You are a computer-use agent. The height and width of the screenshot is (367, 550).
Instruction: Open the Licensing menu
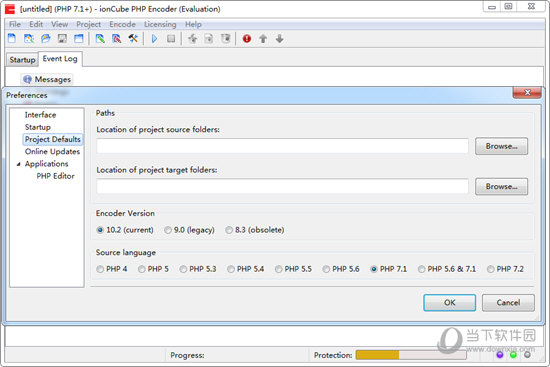(160, 24)
